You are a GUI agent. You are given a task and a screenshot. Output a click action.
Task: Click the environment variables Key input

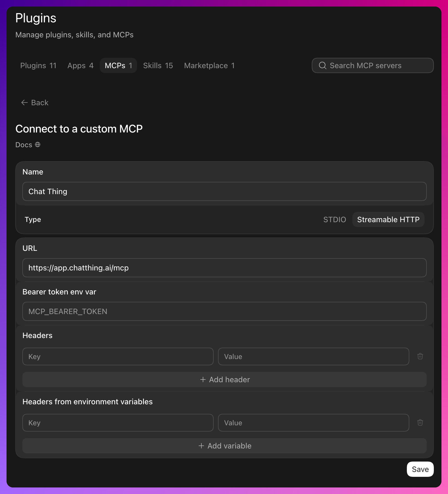point(118,423)
